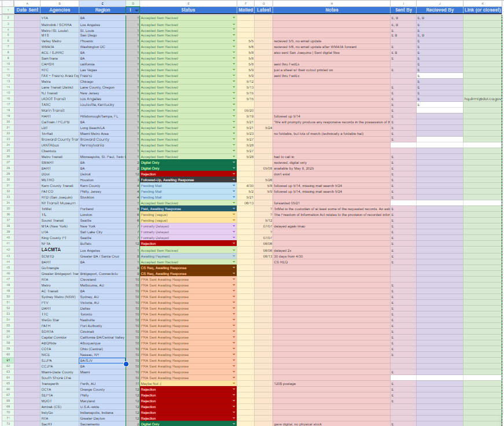Select the Metrolink / SCRRA cell
This screenshot has width=504, height=426.
[x=60, y=25]
